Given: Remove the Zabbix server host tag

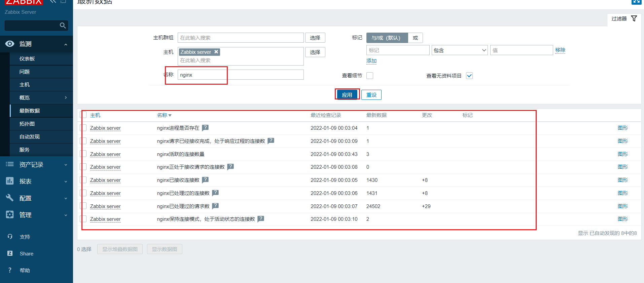Looking at the screenshot, I should 216,52.
